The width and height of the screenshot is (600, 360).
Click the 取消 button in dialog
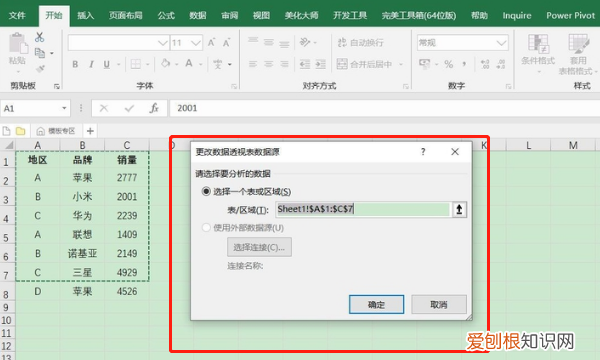coord(439,305)
